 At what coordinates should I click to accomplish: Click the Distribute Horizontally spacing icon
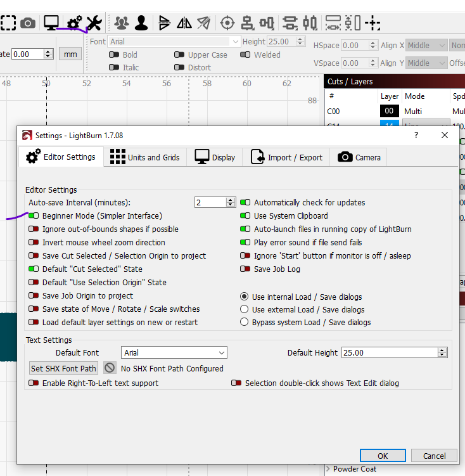pos(333,23)
